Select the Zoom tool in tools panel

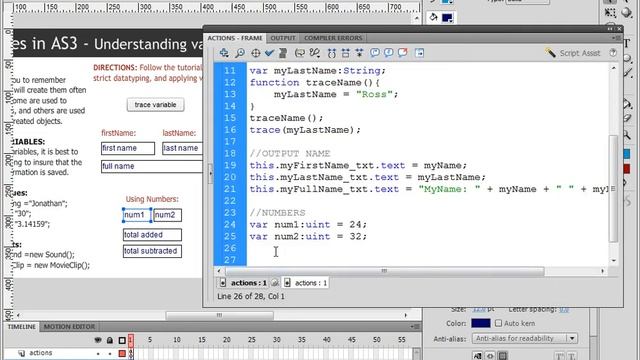(627, 135)
